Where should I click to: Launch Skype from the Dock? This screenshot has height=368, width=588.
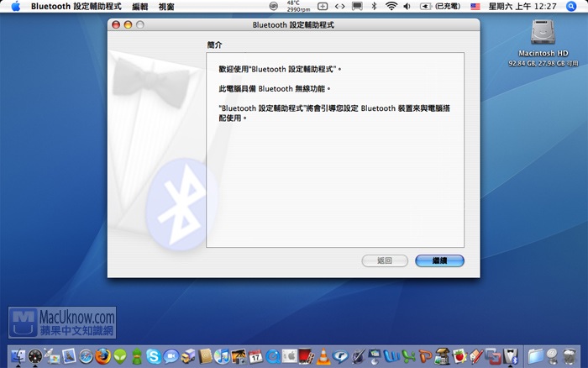pos(154,356)
